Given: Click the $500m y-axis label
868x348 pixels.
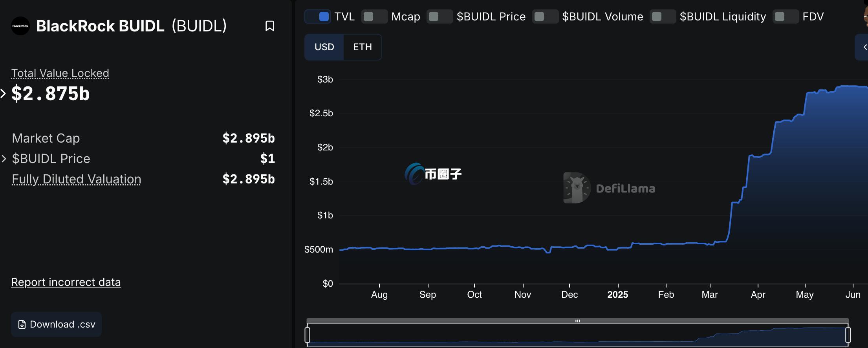Looking at the screenshot, I should coord(319,249).
